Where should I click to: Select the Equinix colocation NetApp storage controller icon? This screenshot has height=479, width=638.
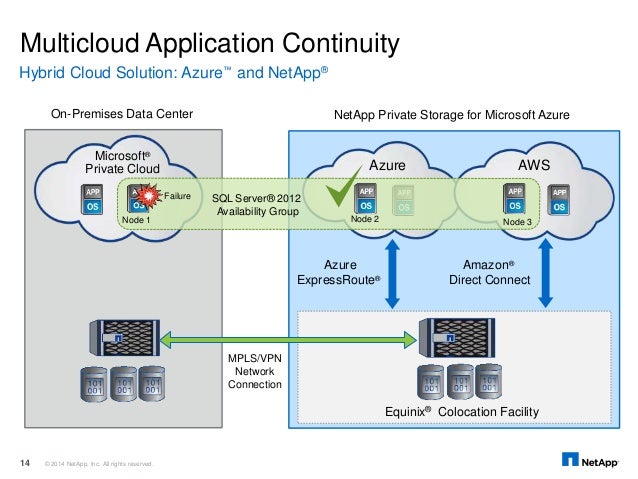[457, 338]
